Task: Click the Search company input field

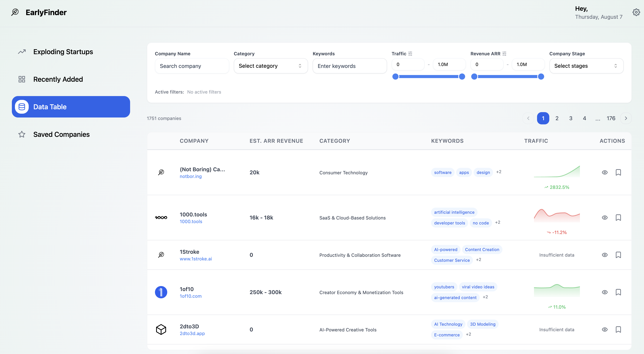Action: [192, 66]
